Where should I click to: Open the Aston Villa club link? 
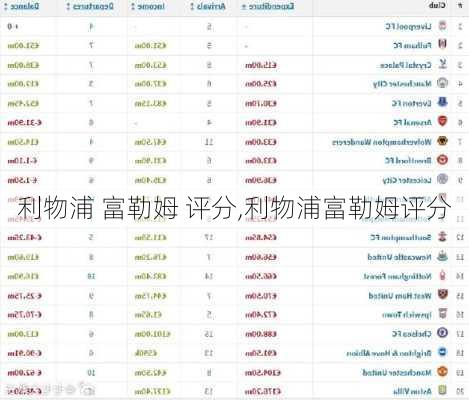tap(412, 391)
